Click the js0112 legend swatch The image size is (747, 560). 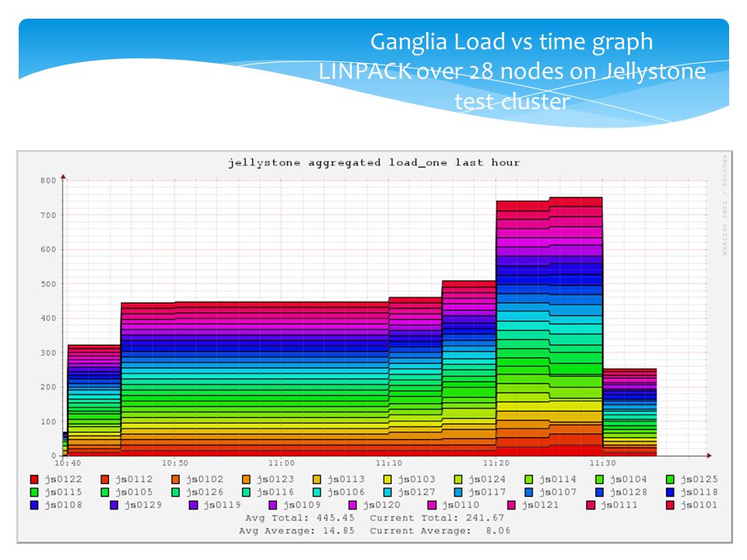(x=105, y=479)
